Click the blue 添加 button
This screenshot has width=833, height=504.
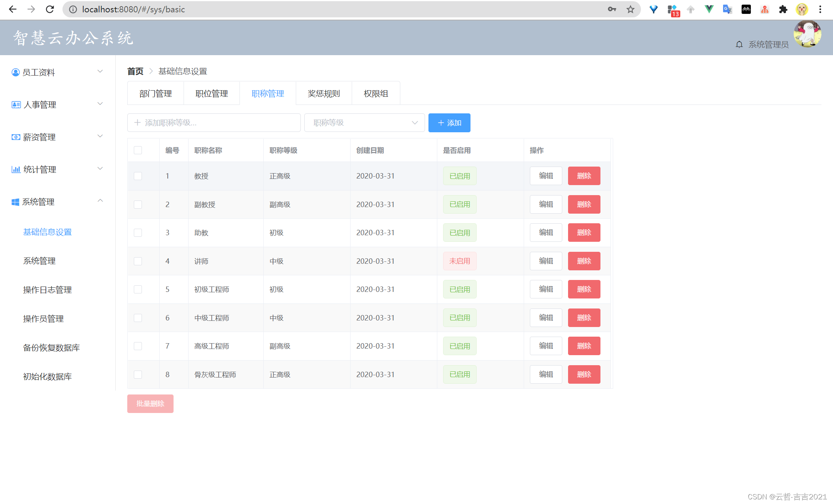pos(449,123)
